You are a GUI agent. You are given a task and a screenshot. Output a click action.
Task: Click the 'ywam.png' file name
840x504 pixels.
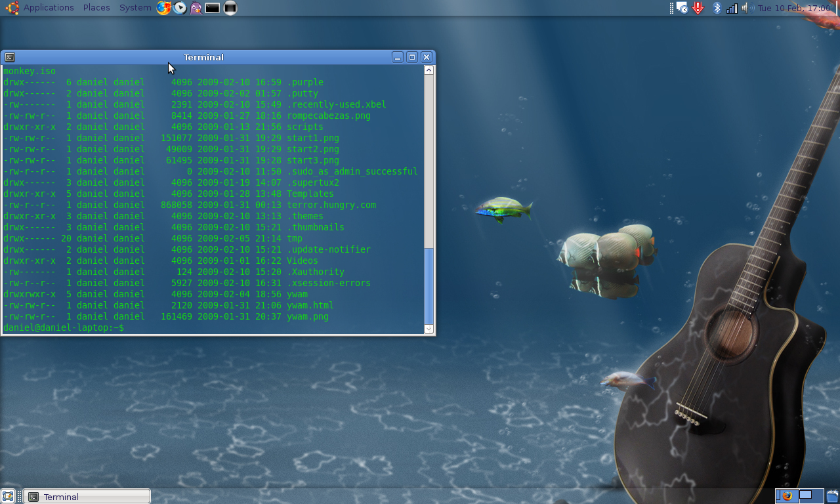308,316
